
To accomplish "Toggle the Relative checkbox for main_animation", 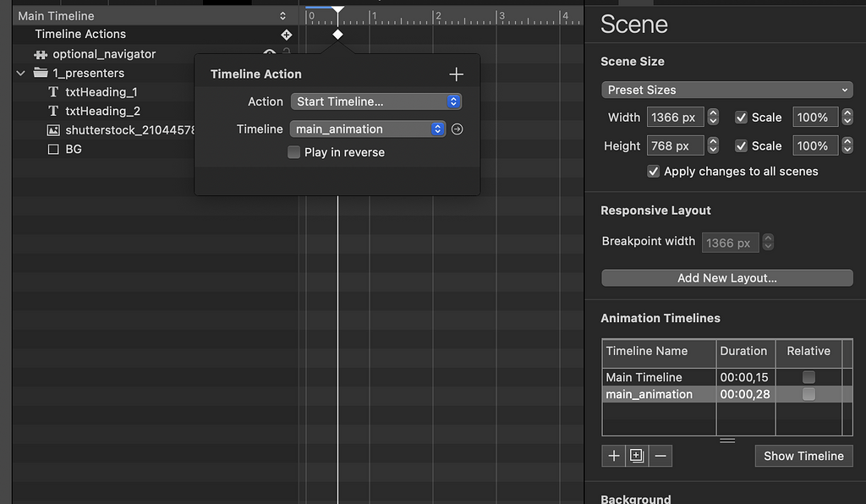I will (808, 393).
